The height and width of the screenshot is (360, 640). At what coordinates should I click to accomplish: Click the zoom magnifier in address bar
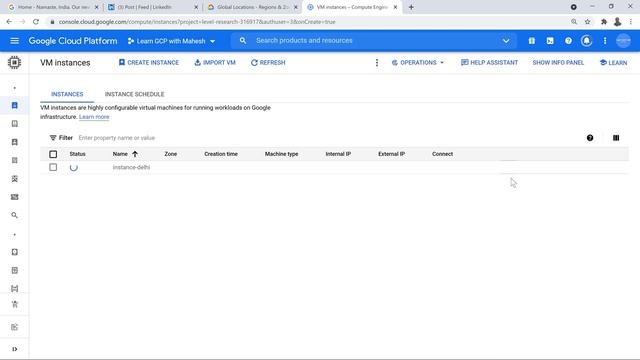tap(574, 22)
